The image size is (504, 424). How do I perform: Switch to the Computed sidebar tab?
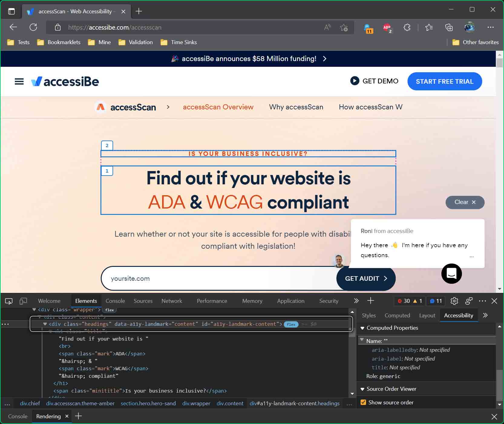[397, 316]
